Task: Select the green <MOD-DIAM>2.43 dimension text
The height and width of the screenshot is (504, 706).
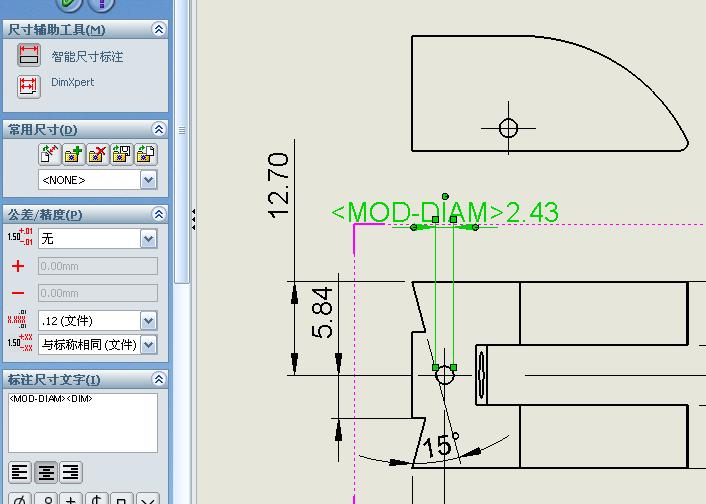Action: coord(445,212)
